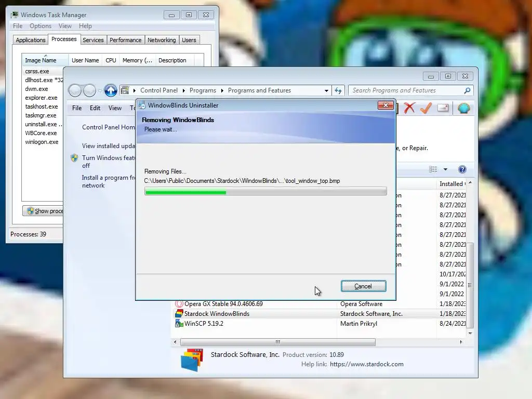Click the horizontal scrollbar right arrow

pyautogui.click(x=461, y=342)
